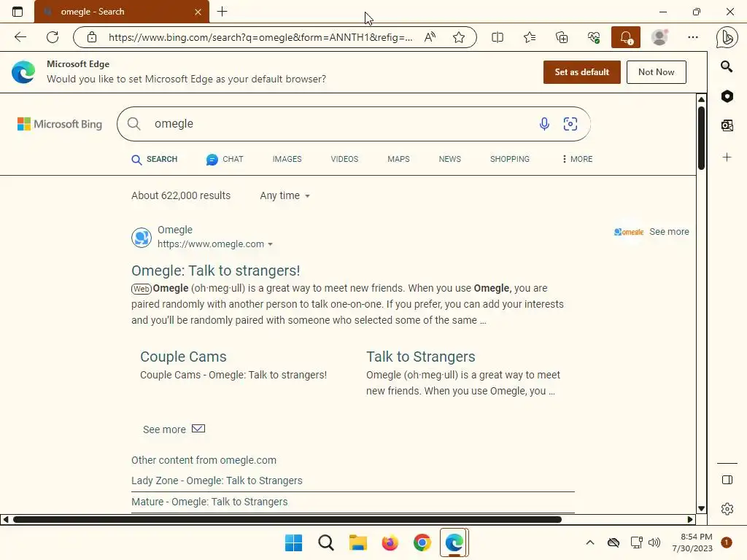
Task: Click the horizontal scrollbar thumb
Action: point(287,519)
